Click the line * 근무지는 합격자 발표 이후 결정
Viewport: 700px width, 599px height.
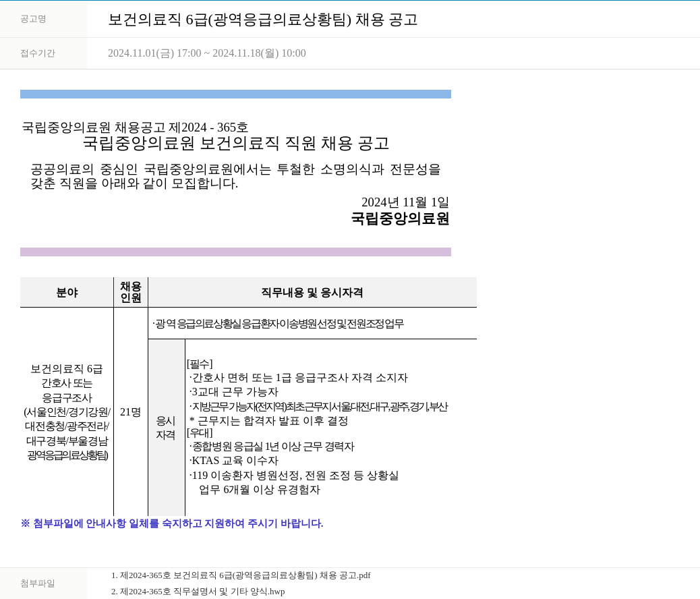click(269, 421)
